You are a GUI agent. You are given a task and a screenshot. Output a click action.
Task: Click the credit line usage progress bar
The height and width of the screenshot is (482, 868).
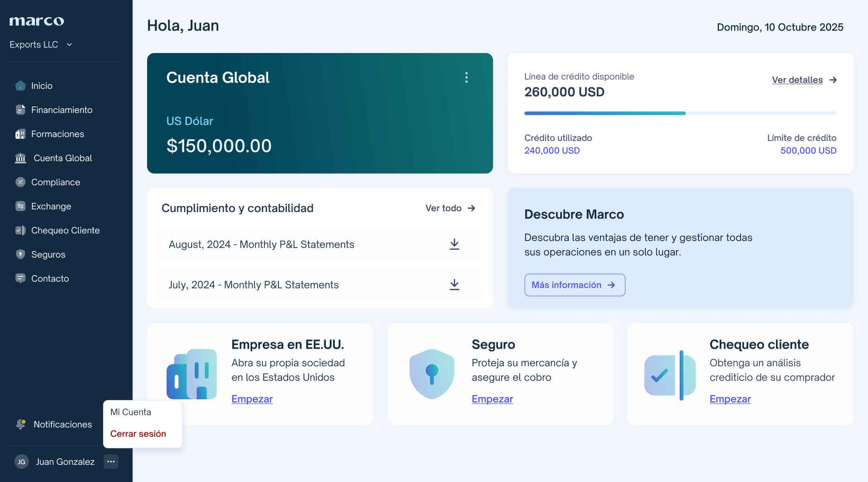[680, 113]
